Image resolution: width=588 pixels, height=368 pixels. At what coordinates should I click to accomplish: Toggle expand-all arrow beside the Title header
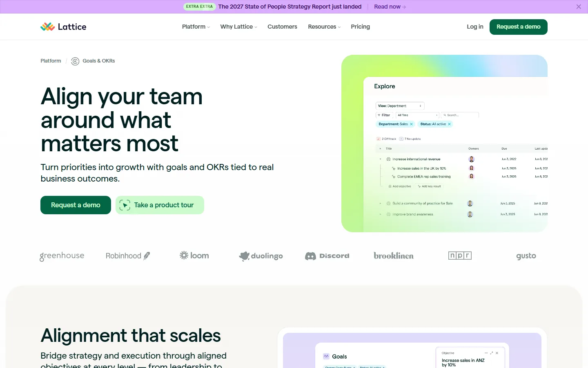click(380, 149)
